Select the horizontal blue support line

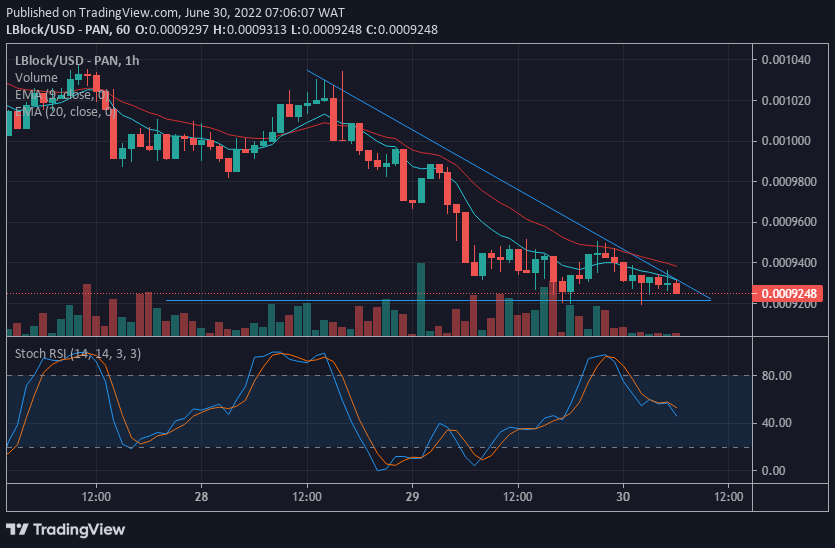[438, 300]
